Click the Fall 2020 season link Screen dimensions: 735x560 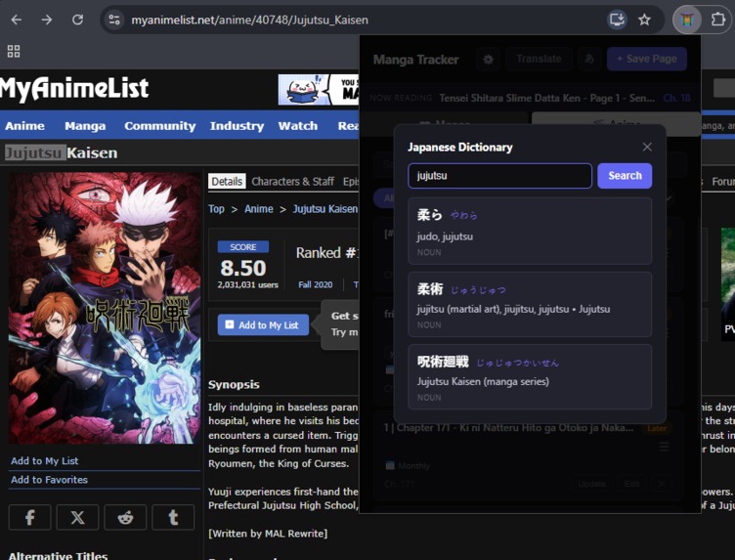pos(315,284)
